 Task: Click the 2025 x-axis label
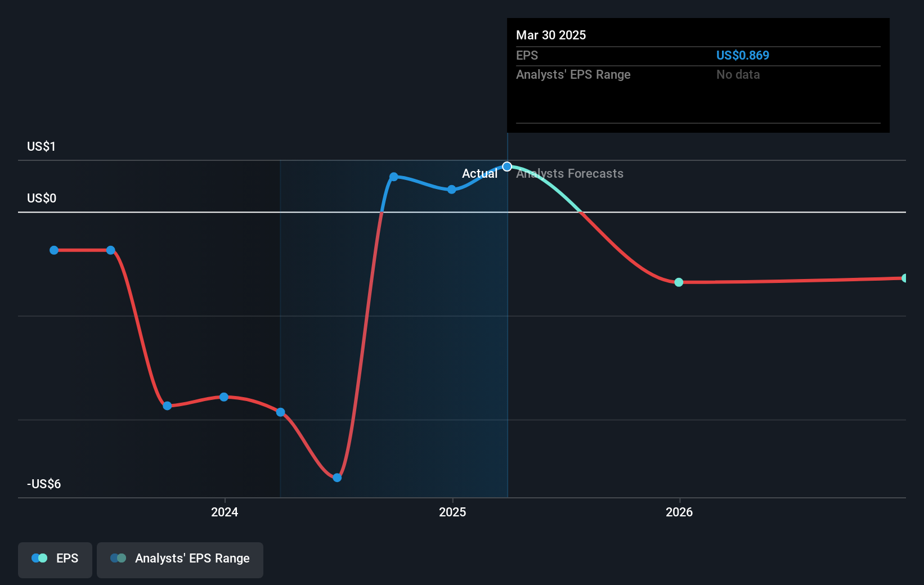pyautogui.click(x=452, y=512)
